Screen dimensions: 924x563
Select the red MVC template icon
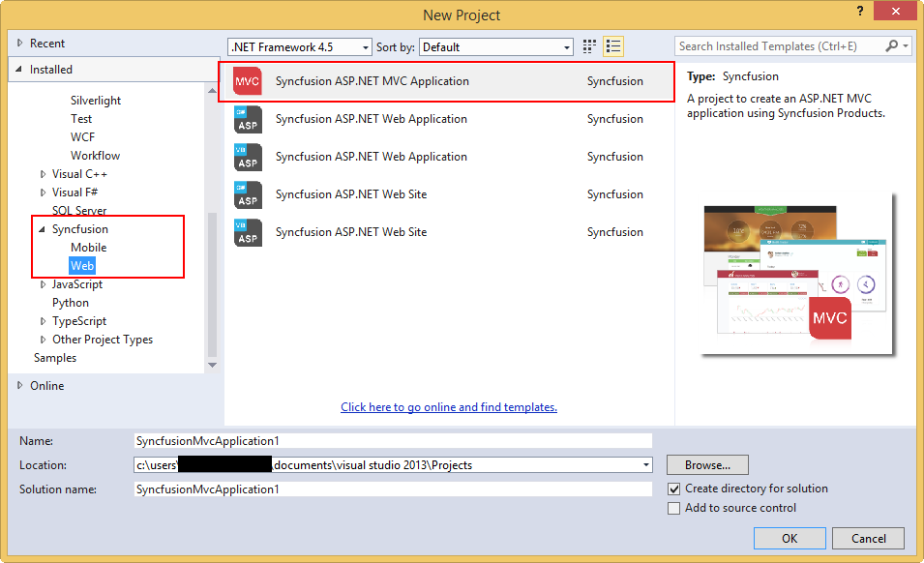[x=248, y=82]
